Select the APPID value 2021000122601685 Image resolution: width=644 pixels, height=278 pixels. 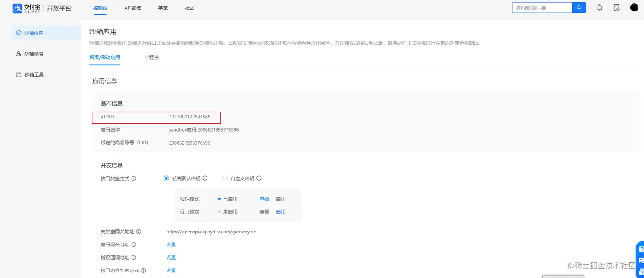click(x=190, y=117)
